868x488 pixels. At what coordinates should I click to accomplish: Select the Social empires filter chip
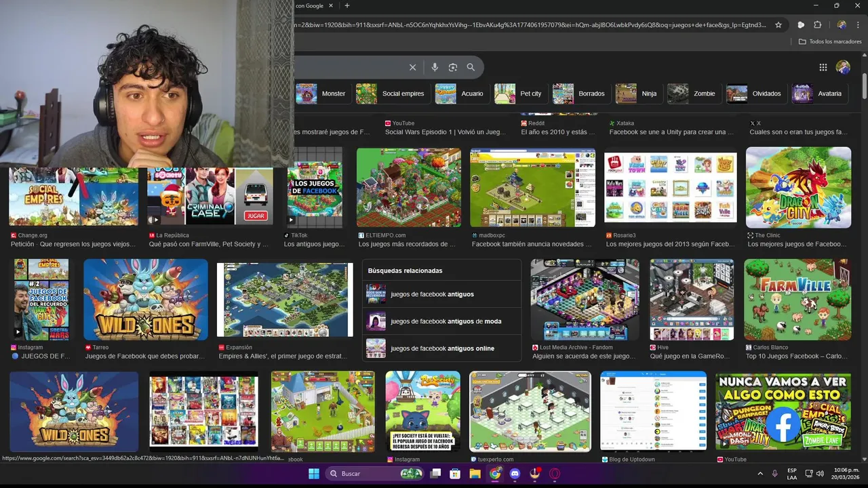click(x=392, y=94)
